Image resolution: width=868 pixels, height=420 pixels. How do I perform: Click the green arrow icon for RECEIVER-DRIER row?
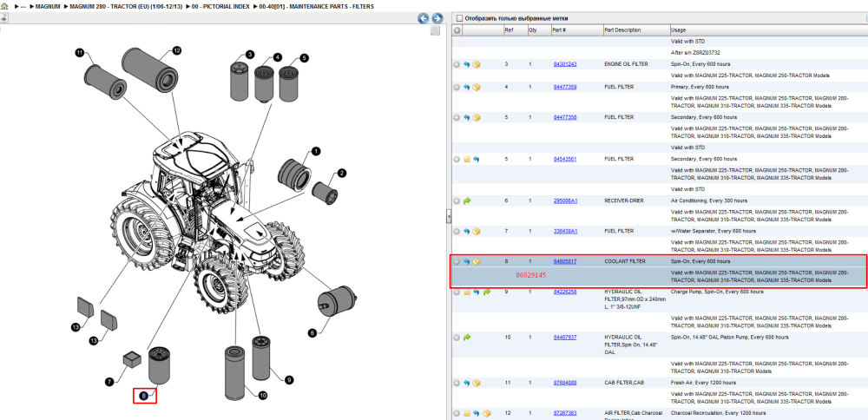(467, 200)
